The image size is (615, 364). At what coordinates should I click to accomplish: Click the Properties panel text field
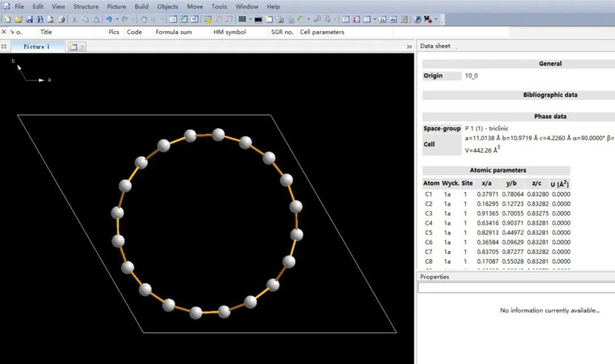515,288
